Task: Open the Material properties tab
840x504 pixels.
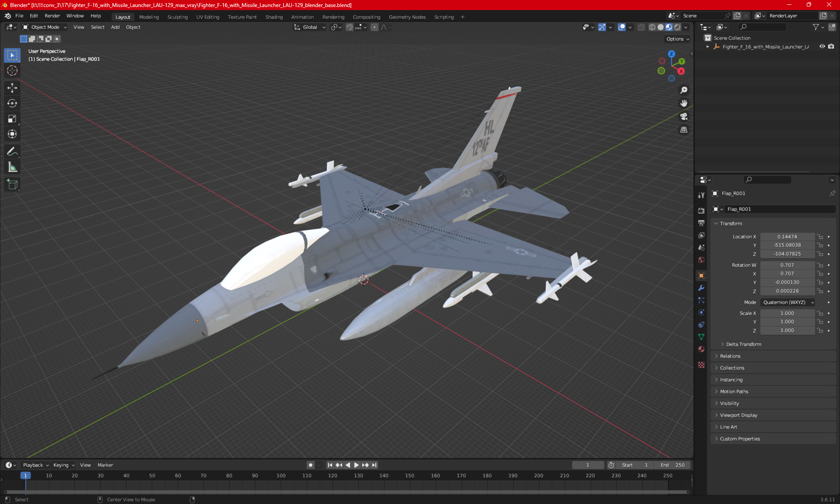Action: (701, 349)
